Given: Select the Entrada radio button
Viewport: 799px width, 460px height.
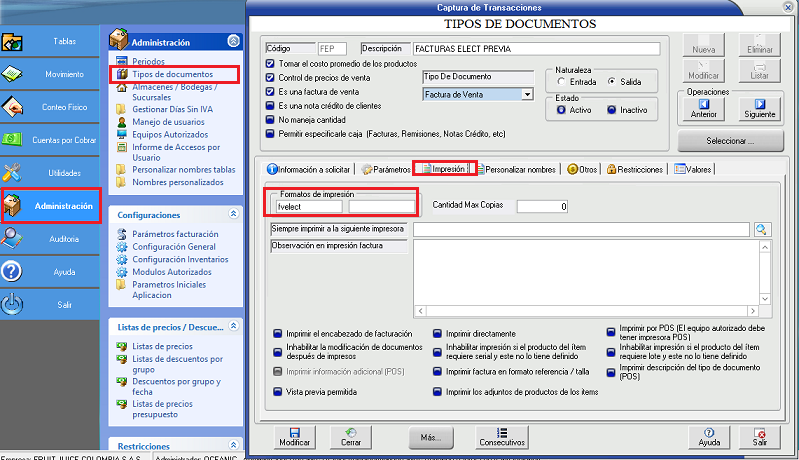Looking at the screenshot, I should [x=562, y=81].
